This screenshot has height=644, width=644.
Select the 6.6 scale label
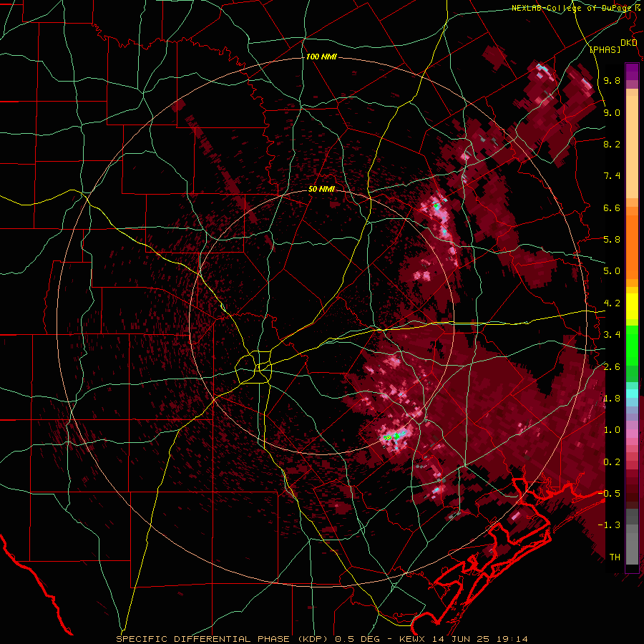coord(612,208)
